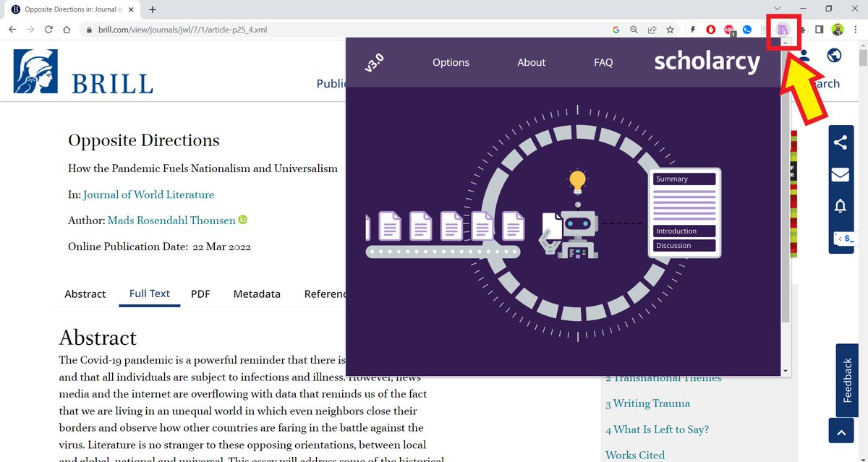
Task: Click the Opposite Directions article title
Action: 144,140
